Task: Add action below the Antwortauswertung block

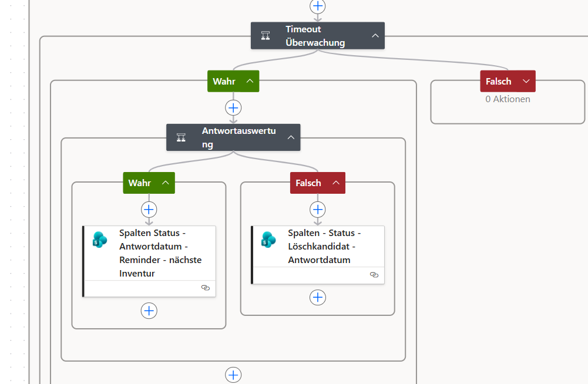Action: (233, 375)
